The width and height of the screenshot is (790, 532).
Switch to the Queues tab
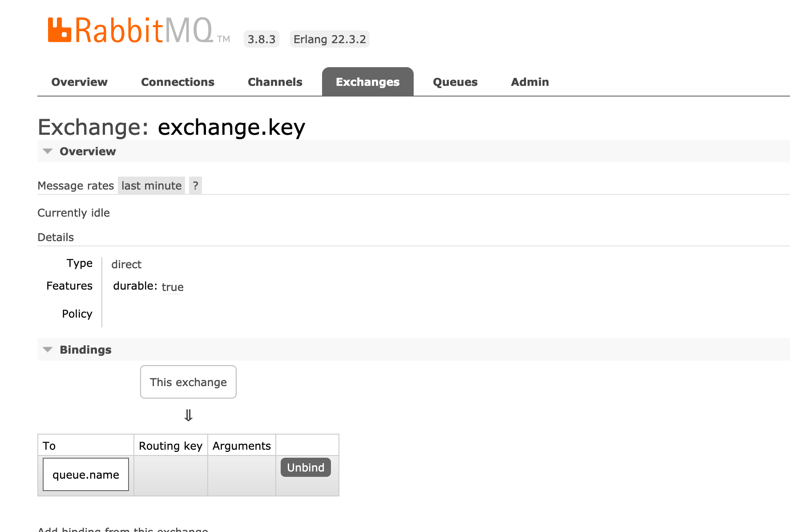pyautogui.click(x=455, y=81)
